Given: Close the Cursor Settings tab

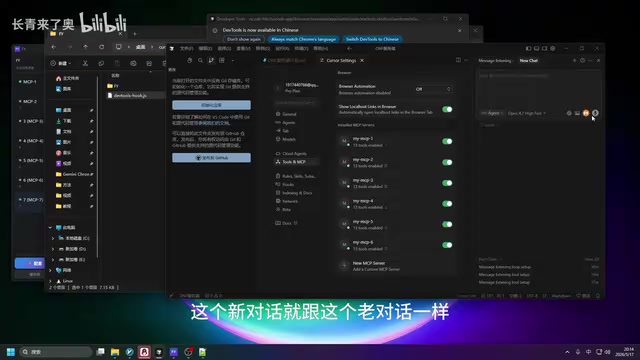Looking at the screenshot, I should [362, 60].
